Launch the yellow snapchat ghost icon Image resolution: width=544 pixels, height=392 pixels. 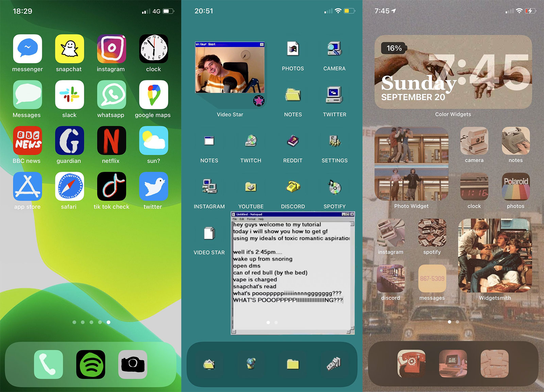(x=69, y=49)
